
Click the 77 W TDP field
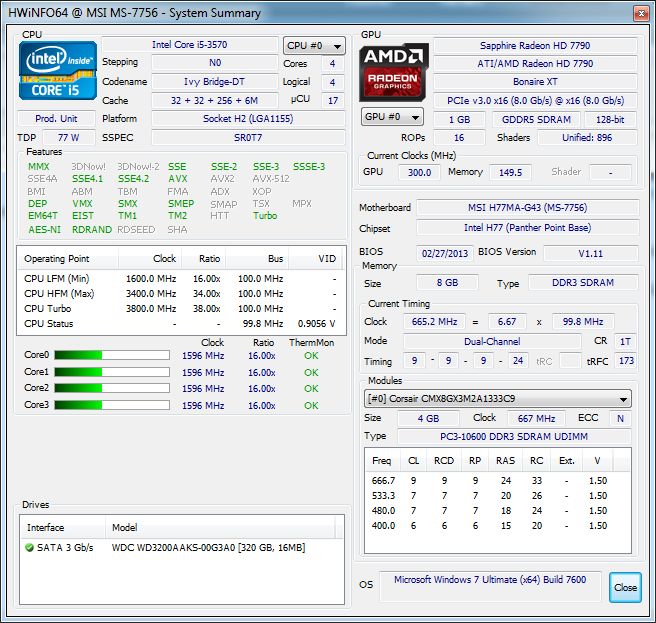69,138
